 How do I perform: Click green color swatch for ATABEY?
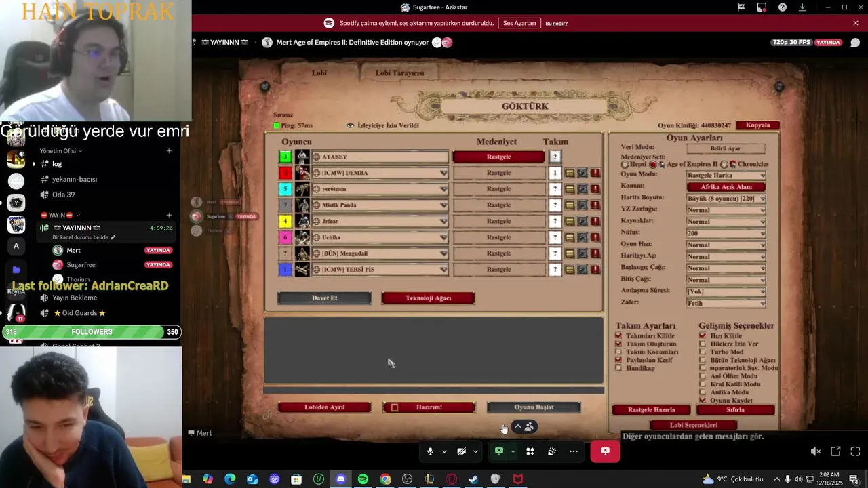285,157
